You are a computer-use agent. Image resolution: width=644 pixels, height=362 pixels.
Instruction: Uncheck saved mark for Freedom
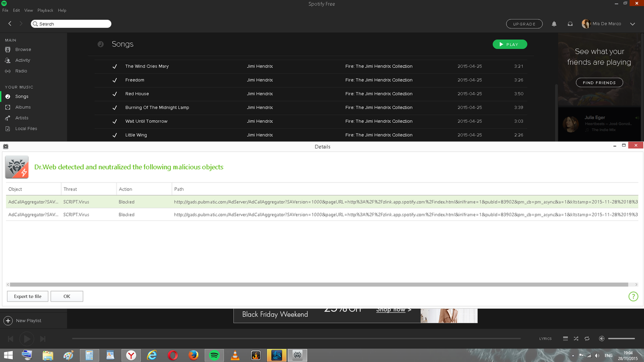[115, 80]
